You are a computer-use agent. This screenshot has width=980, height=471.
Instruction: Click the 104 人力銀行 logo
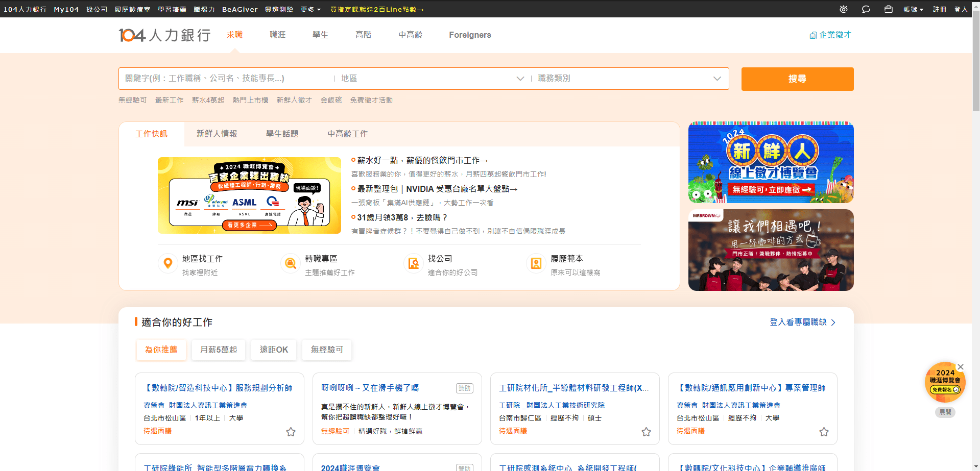point(164,35)
